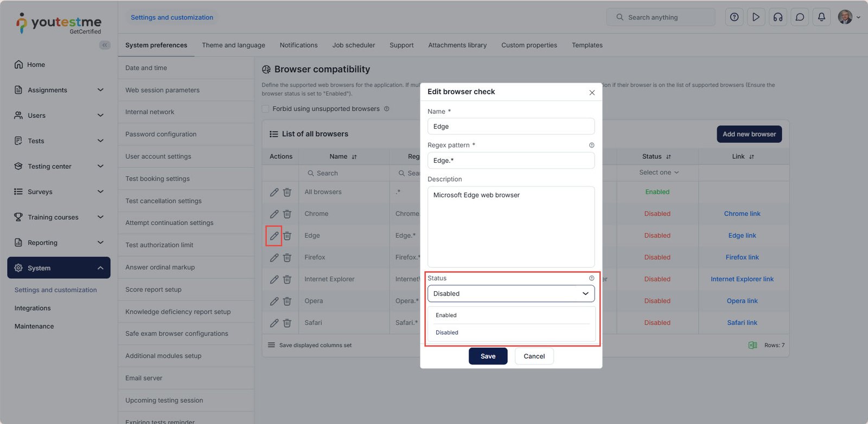The height and width of the screenshot is (424, 868).
Task: Choose Enabled from the Status options list
Action: tap(446, 316)
